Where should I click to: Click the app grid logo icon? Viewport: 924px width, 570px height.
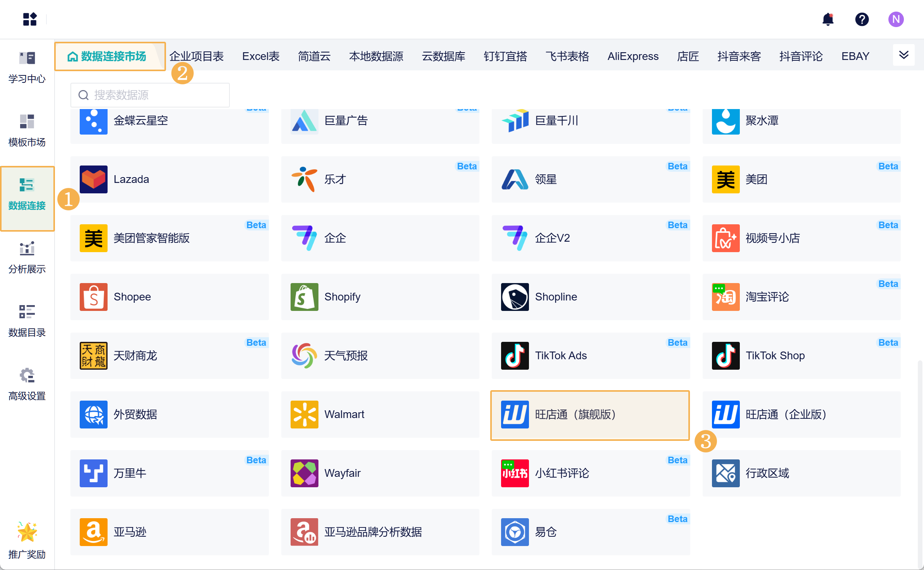30,19
